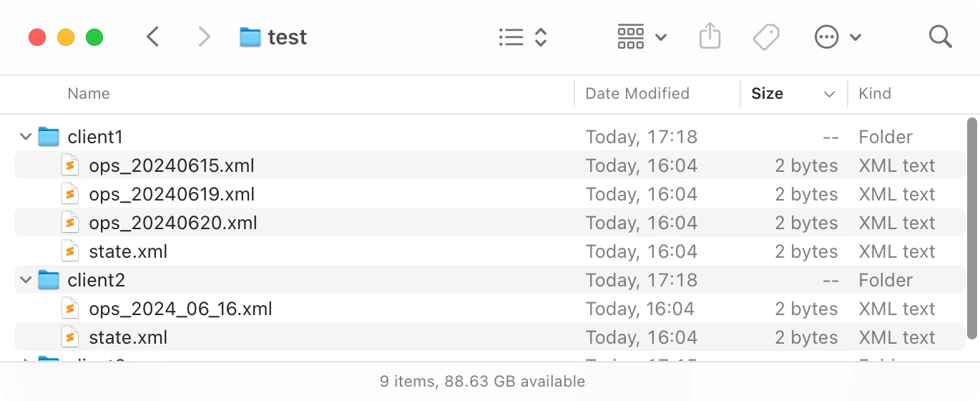Open the Group By grid dropdown
The image size is (980, 401).
pyautogui.click(x=641, y=37)
